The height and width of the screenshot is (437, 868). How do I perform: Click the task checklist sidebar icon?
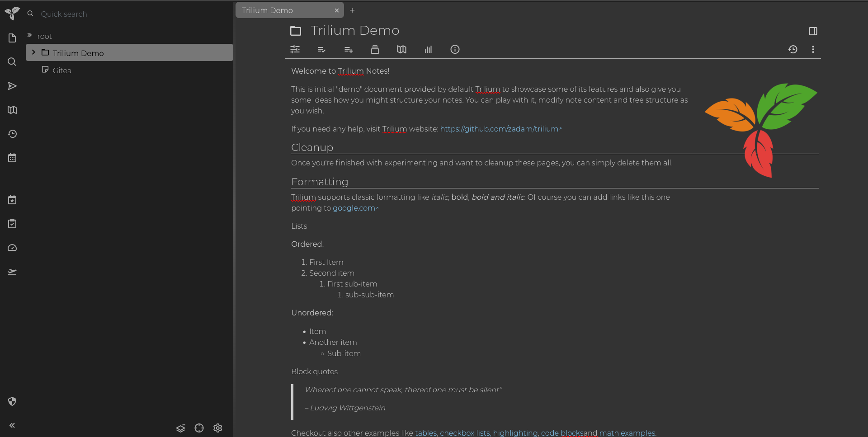click(12, 224)
